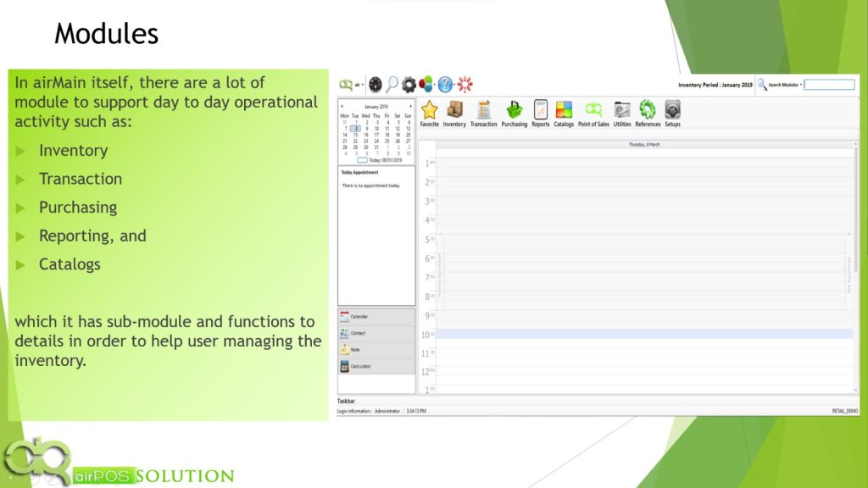Click the 9:00 time slot label
Viewport: 868px width, 488px height.
coord(430,315)
